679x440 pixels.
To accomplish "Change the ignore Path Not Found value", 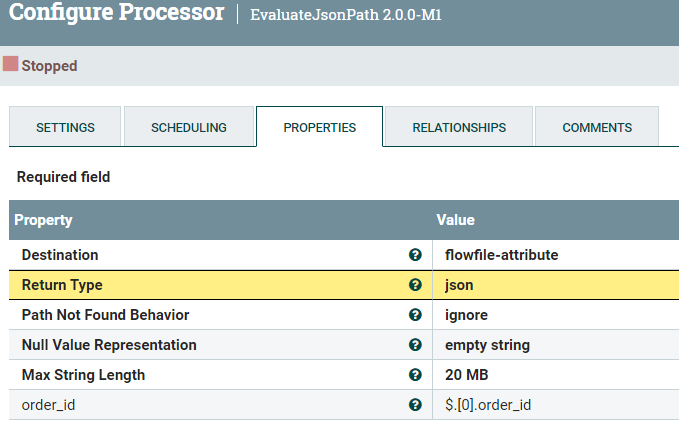I will tap(466, 315).
